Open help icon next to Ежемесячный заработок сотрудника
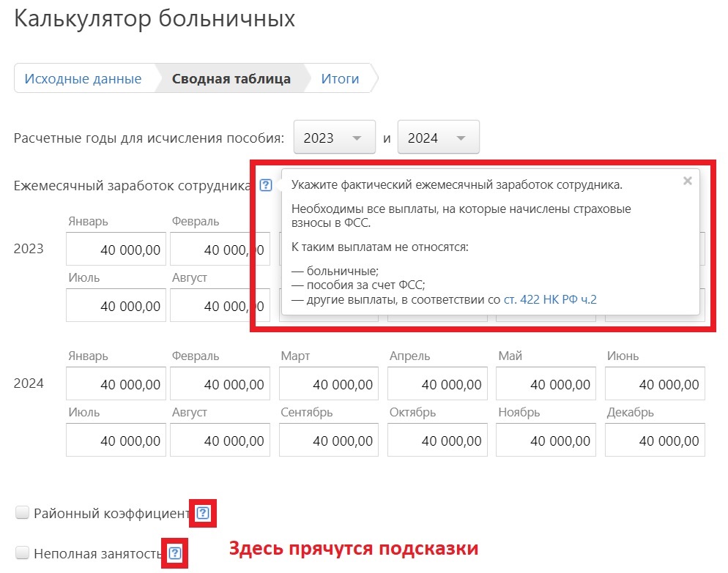Image resolution: width=728 pixels, height=573 pixels. pos(266,185)
